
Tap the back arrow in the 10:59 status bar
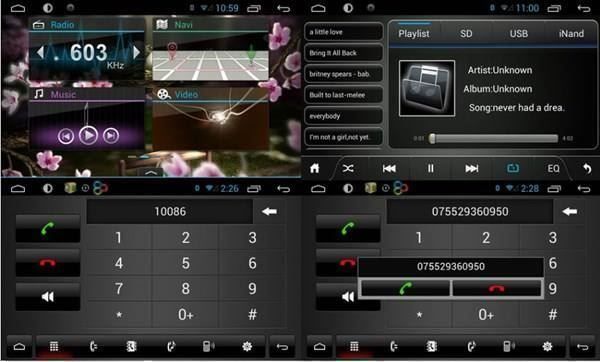(284, 8)
